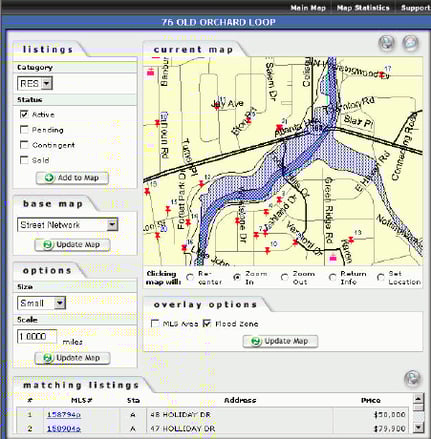Enable the MLS Area overlay
Screen dimensions: 431x439
[155, 323]
